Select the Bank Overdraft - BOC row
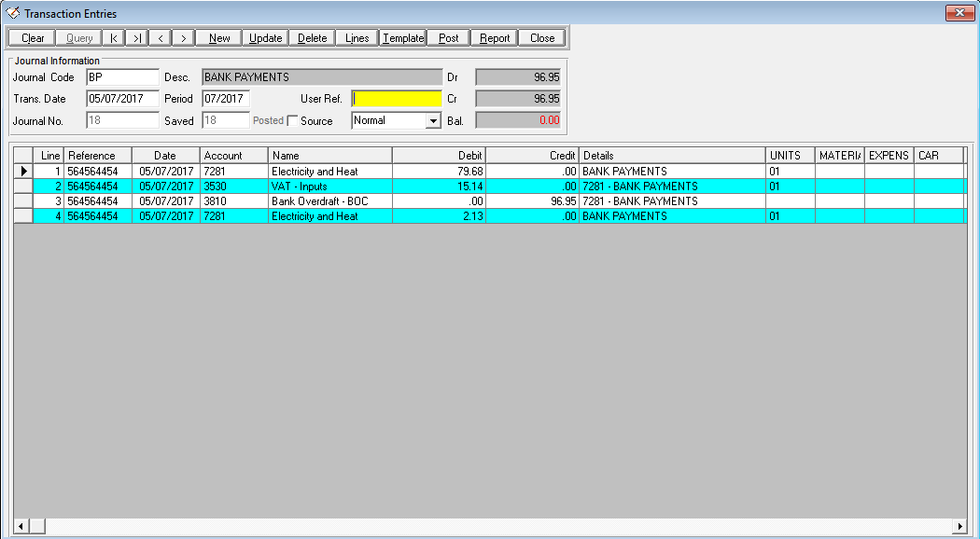The image size is (980, 539). [x=491, y=201]
